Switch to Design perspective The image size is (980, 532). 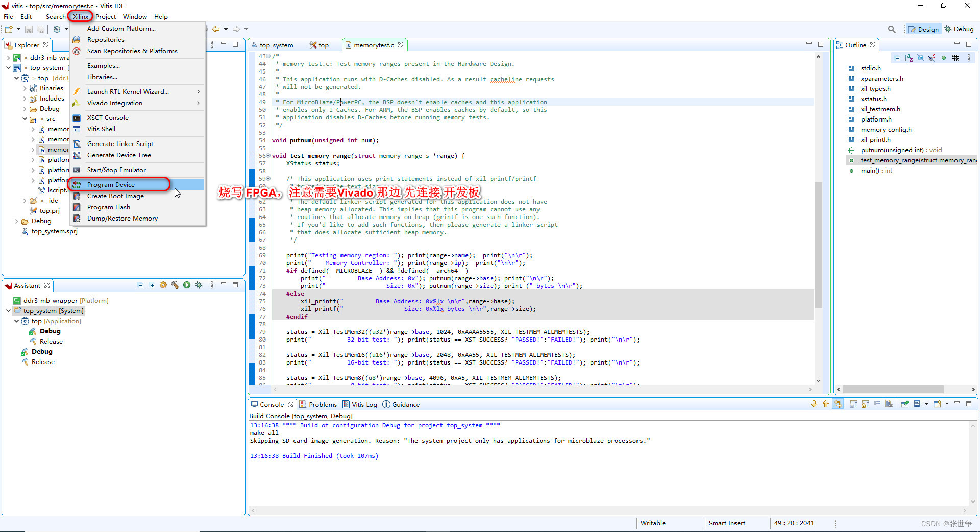click(923, 29)
